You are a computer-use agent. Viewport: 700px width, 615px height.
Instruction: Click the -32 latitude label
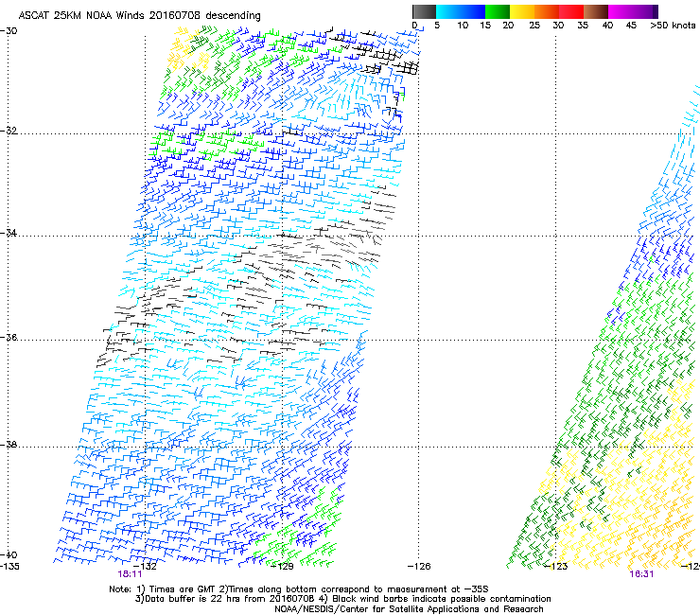[x=9, y=131]
